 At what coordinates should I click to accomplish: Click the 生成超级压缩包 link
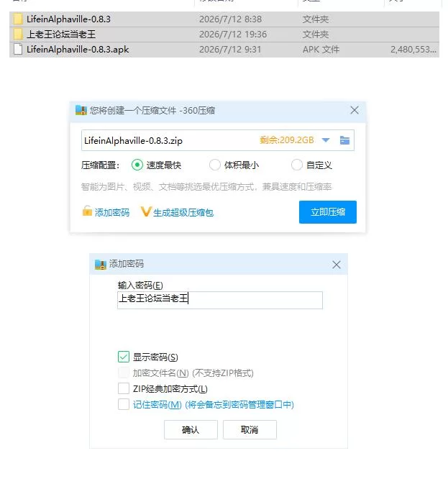pyautogui.click(x=183, y=212)
